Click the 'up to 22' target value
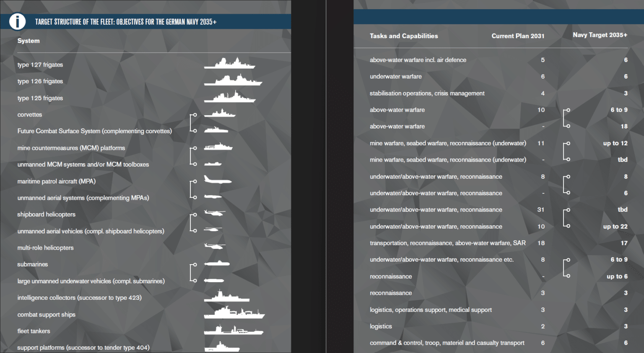644x353 pixels. 615,227
